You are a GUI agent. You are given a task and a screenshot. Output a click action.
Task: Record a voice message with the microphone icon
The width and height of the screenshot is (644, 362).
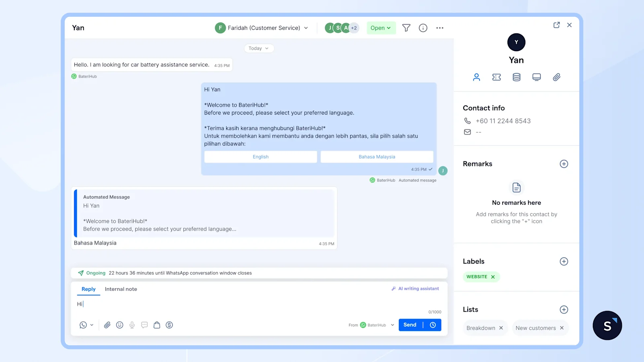[132, 325]
